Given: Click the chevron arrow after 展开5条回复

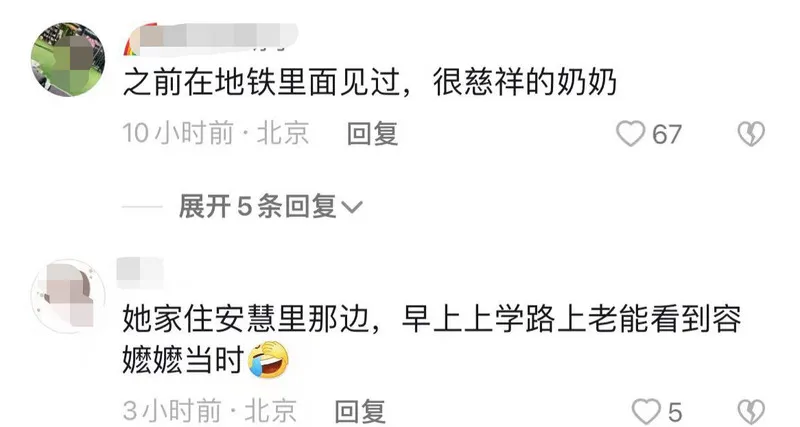Looking at the screenshot, I should coord(352,208).
